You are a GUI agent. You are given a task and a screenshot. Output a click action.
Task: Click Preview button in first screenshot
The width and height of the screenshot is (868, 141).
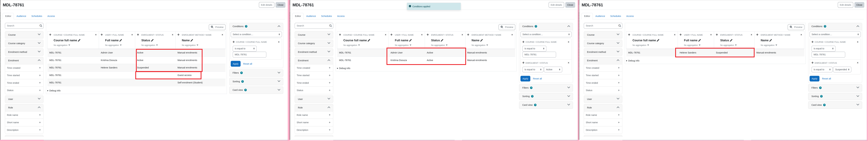[x=217, y=27]
